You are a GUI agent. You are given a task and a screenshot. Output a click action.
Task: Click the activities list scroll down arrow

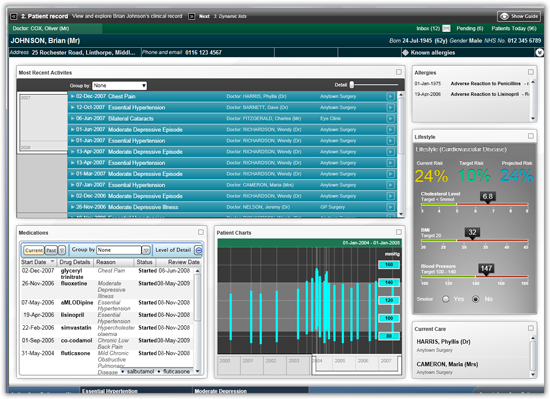point(401,214)
